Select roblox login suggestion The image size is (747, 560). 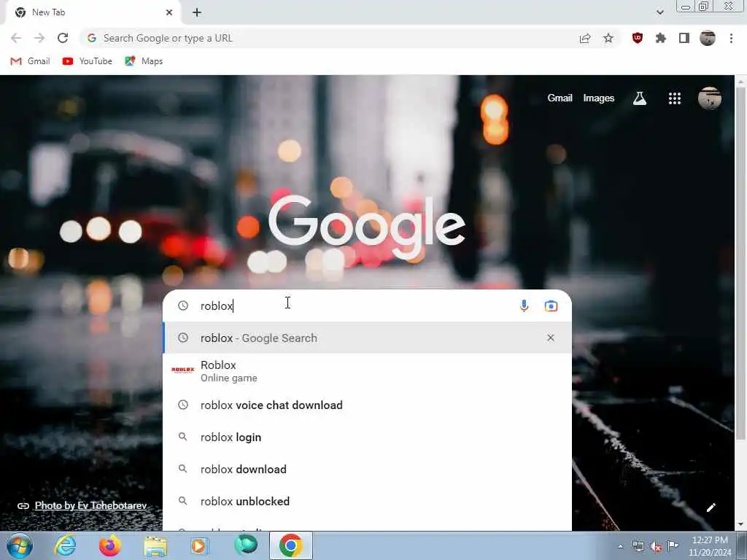pyautogui.click(x=367, y=437)
